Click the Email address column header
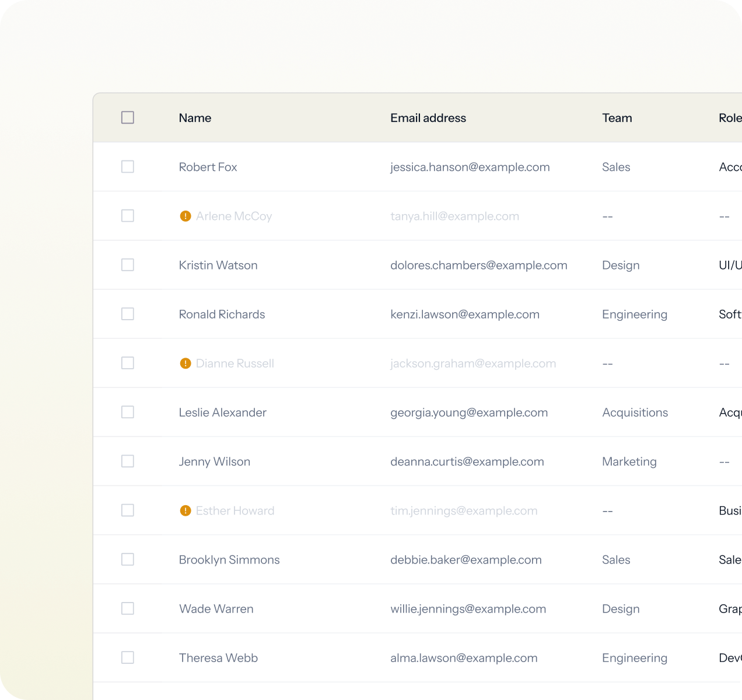The image size is (742, 700). coord(428,118)
